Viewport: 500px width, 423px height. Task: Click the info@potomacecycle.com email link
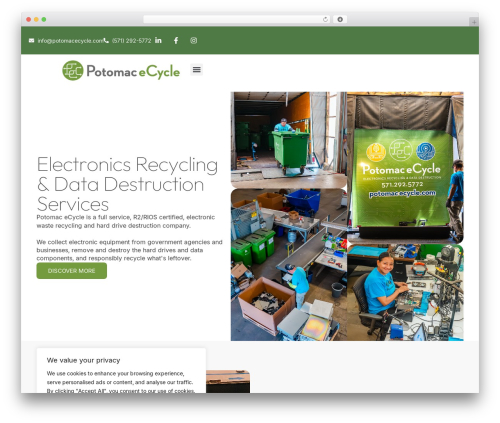tap(70, 41)
